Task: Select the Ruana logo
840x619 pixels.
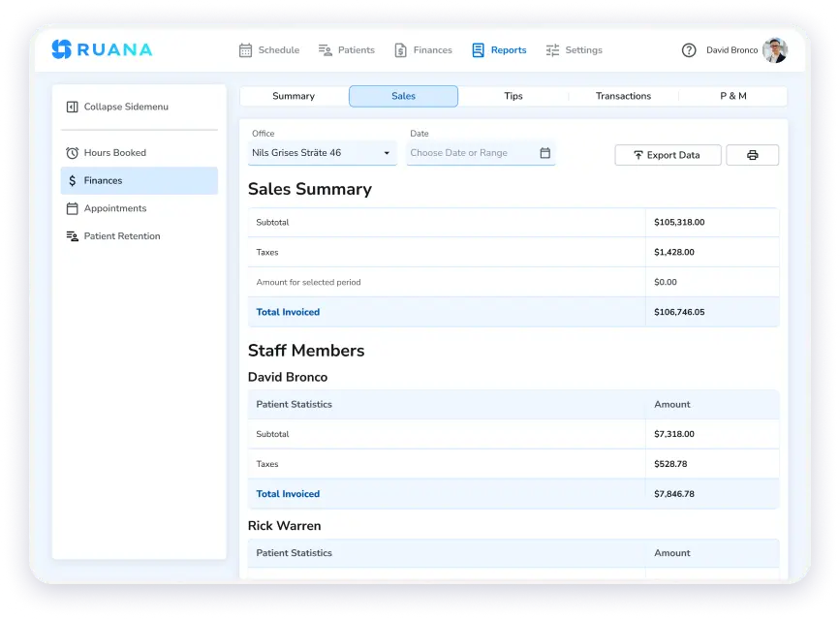Action: 101,49
